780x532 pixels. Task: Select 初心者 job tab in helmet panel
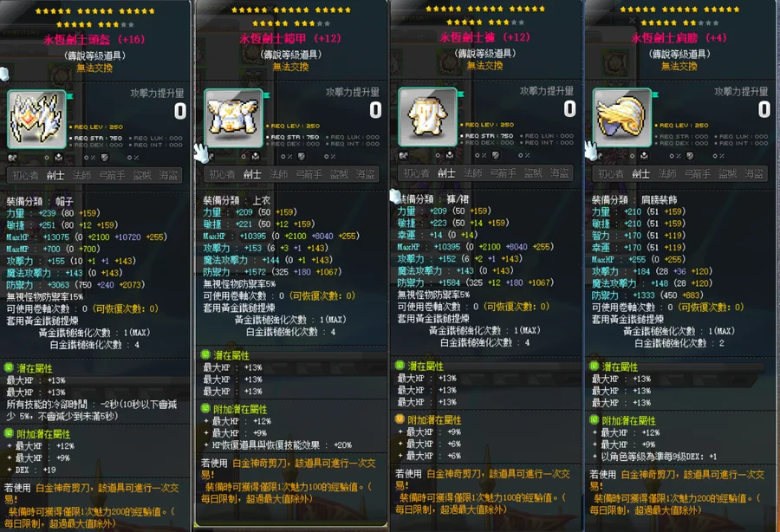[25, 175]
